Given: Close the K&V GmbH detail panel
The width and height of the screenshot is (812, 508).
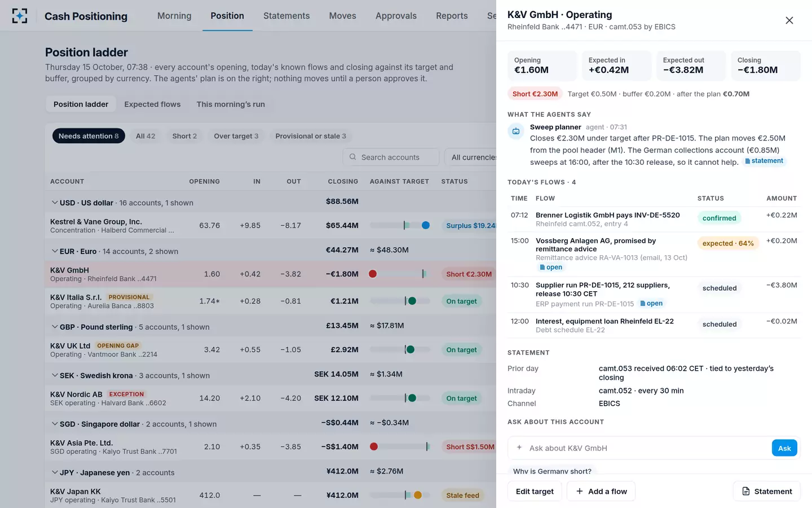Looking at the screenshot, I should (x=789, y=20).
